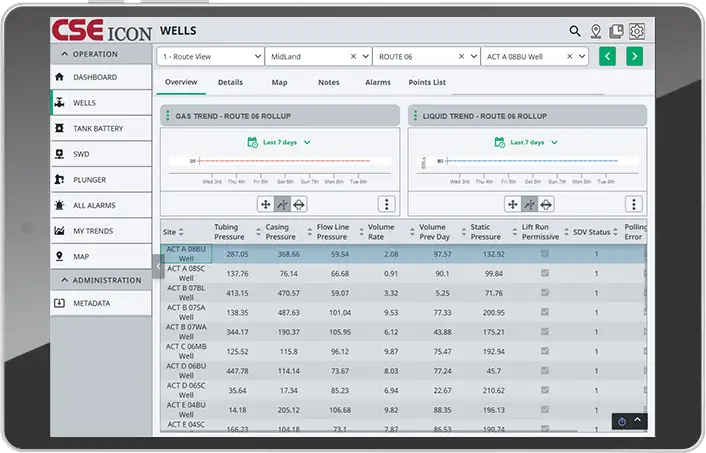Click the search magnifier icon in header

pos(575,31)
